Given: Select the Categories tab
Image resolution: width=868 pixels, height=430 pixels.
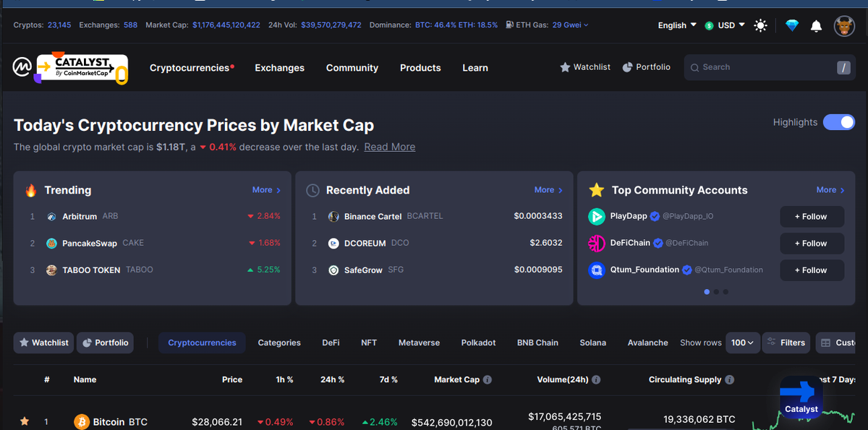Looking at the screenshot, I should 279,343.
